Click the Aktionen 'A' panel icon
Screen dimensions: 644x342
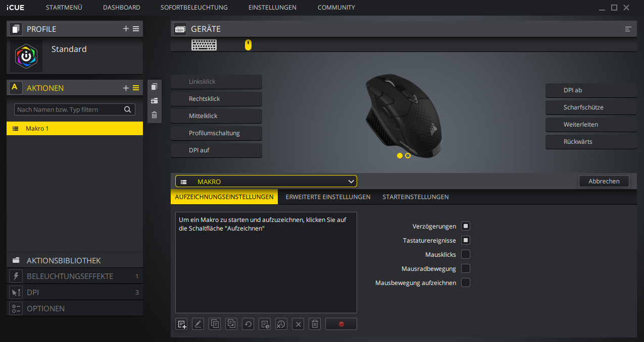16,88
